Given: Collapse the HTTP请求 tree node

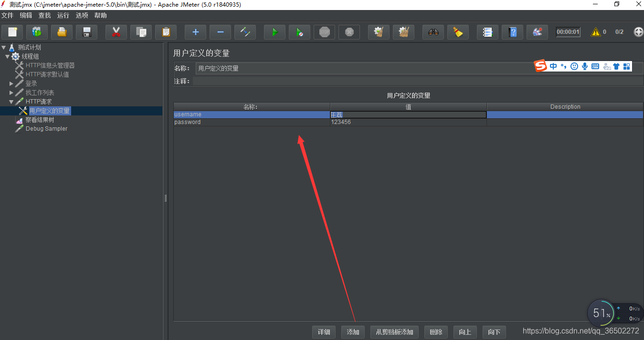Looking at the screenshot, I should coord(11,102).
